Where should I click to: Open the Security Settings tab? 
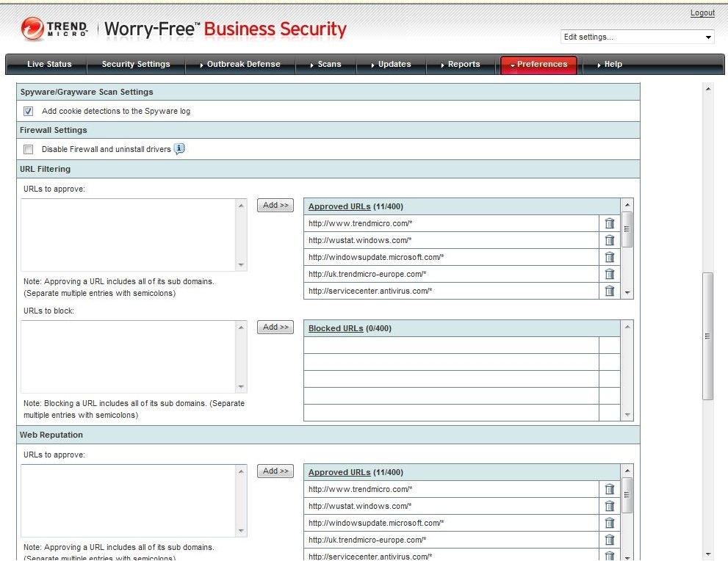click(x=136, y=64)
